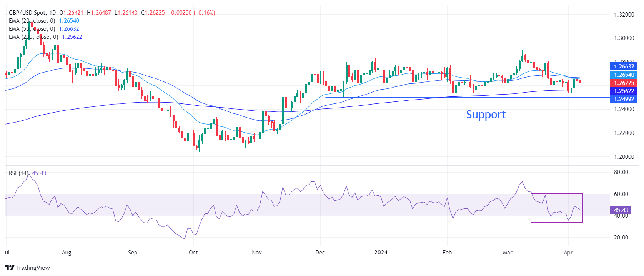Click the Oct label on time axis
The image size is (644, 276).
(193, 253)
